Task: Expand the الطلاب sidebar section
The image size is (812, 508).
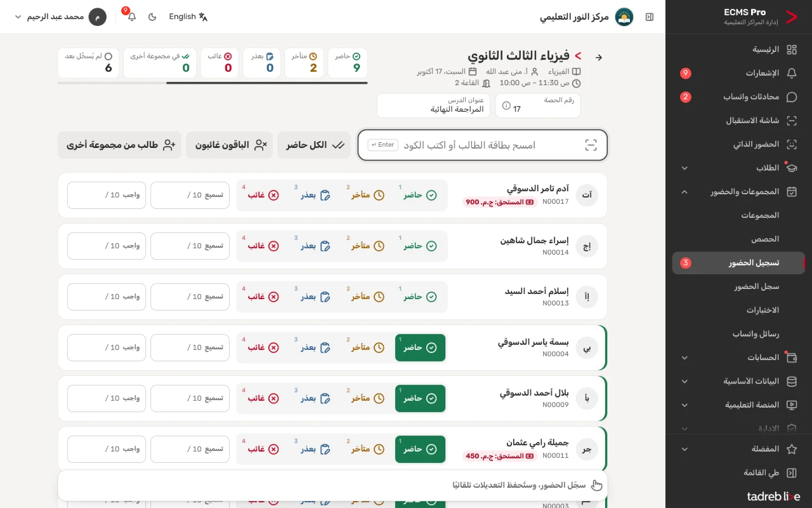Action: [x=738, y=168]
